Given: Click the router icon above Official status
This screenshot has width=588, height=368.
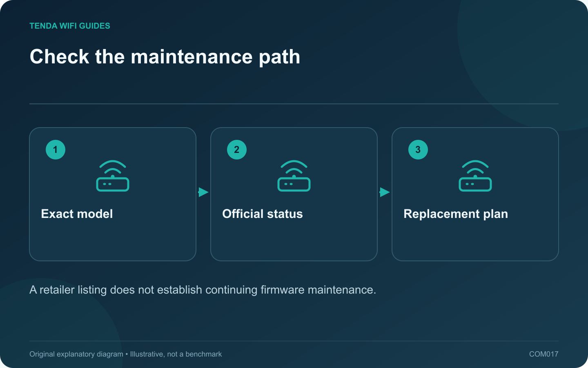Looking at the screenshot, I should (x=294, y=176).
